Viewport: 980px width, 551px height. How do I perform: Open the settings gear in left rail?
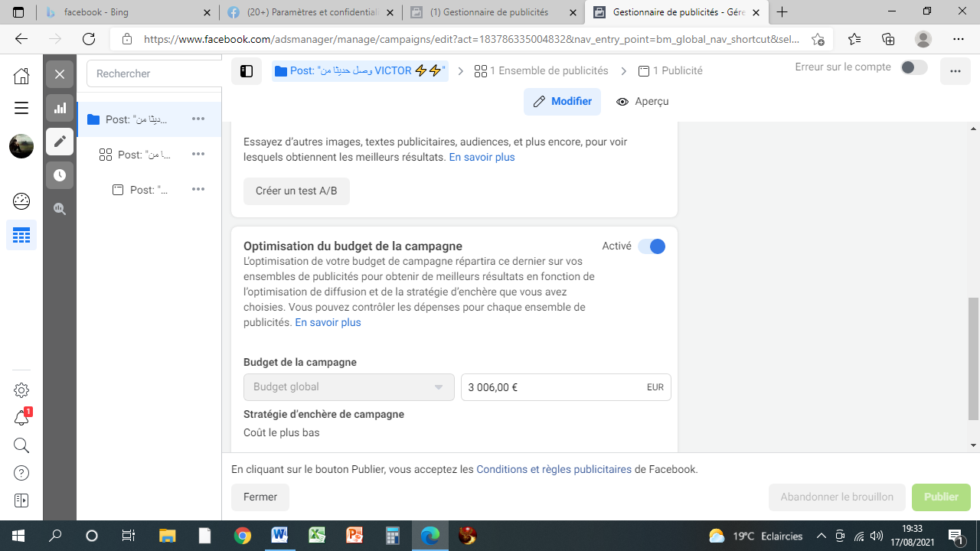pos(21,390)
